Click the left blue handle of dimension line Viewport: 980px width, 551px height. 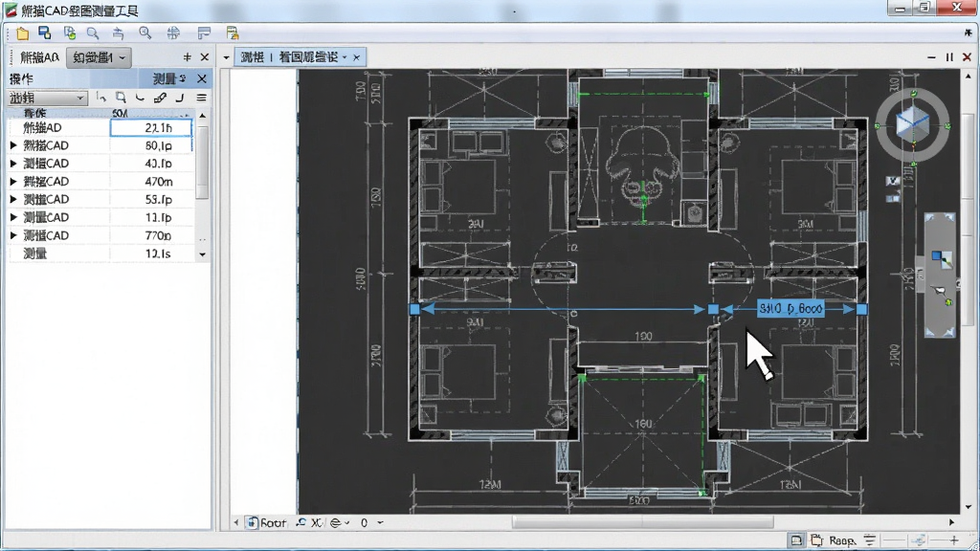tap(415, 309)
